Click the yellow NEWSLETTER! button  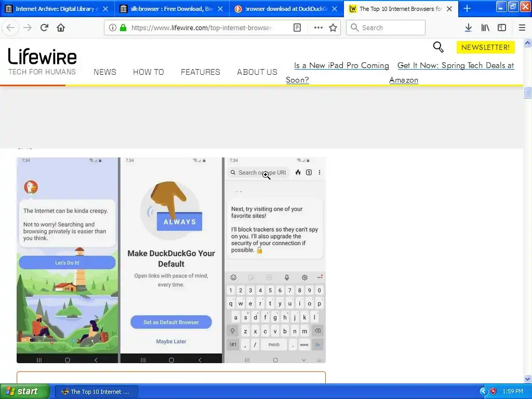pos(485,47)
